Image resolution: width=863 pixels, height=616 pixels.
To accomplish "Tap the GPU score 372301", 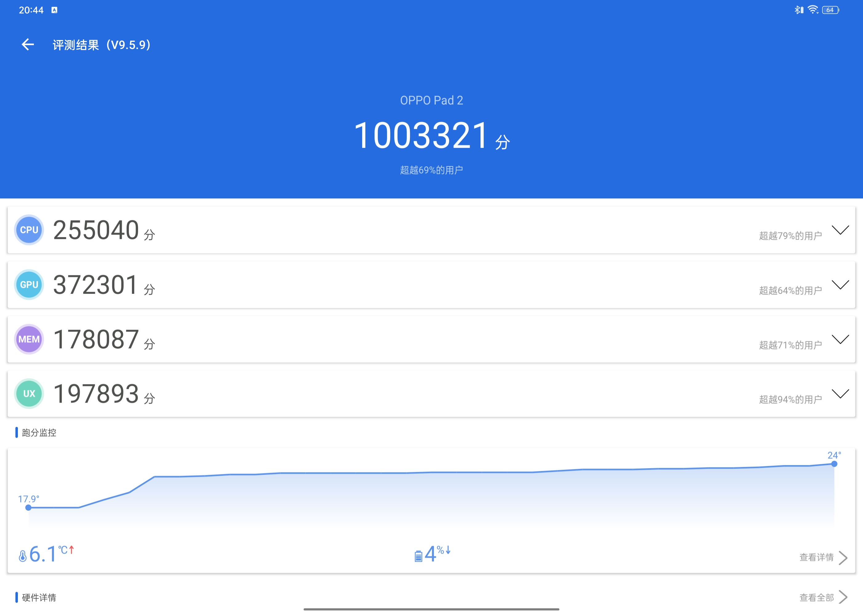I will 95,285.
